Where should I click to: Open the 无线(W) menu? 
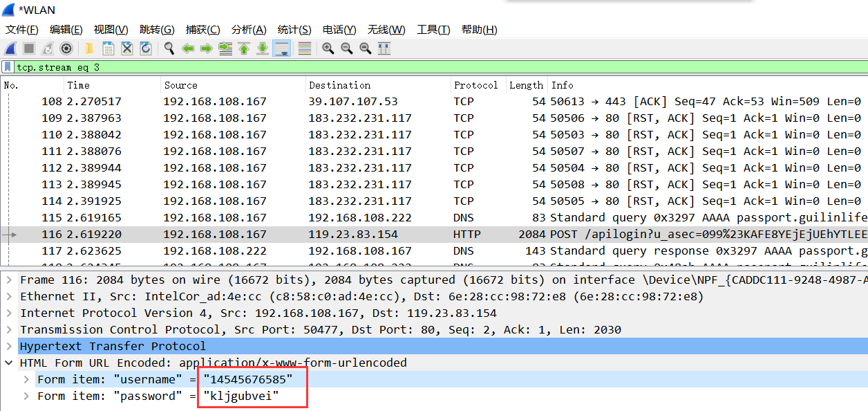pyautogui.click(x=386, y=30)
